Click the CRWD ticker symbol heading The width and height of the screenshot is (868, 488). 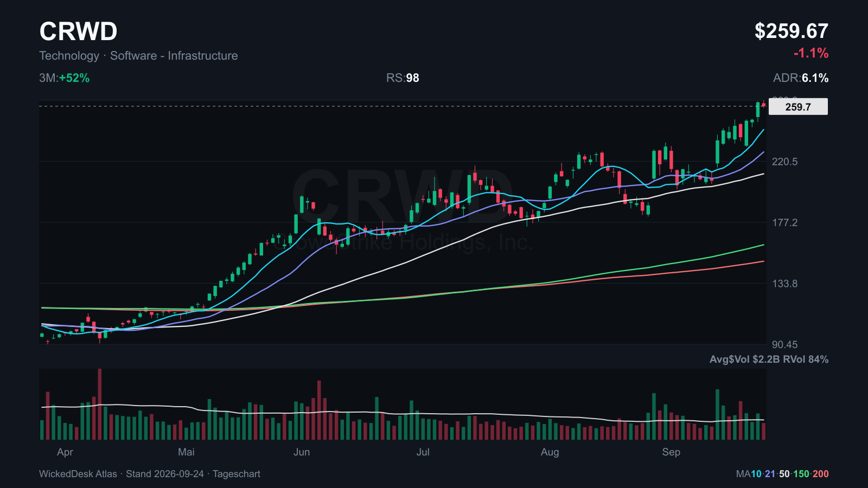(x=78, y=31)
